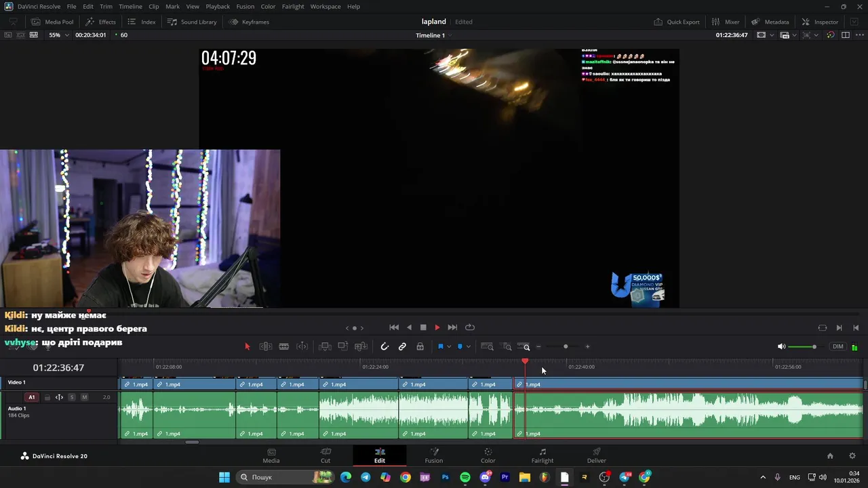Click Replace Clip edit icon
The image size is (868, 488).
coord(361,346)
